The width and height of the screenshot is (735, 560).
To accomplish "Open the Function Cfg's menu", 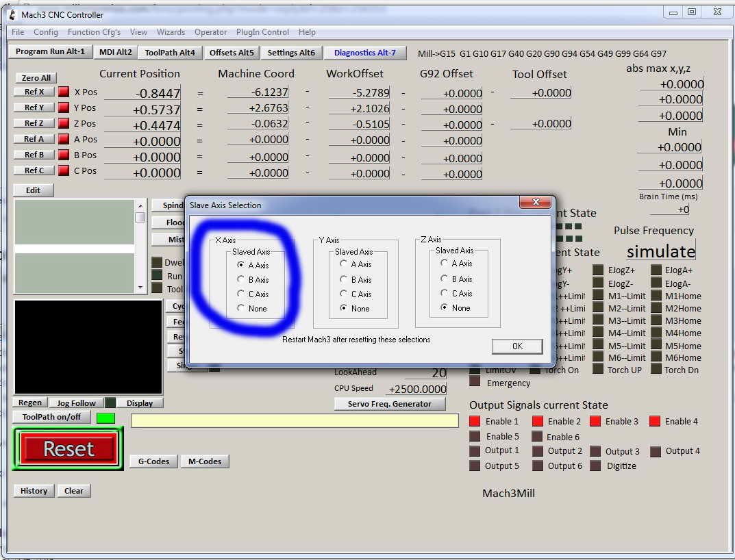I will click(94, 32).
